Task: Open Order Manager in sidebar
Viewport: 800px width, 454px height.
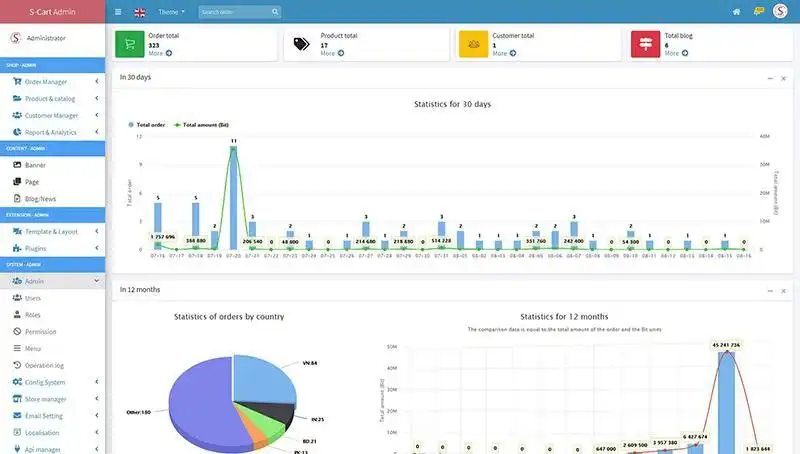Action: pos(53,82)
